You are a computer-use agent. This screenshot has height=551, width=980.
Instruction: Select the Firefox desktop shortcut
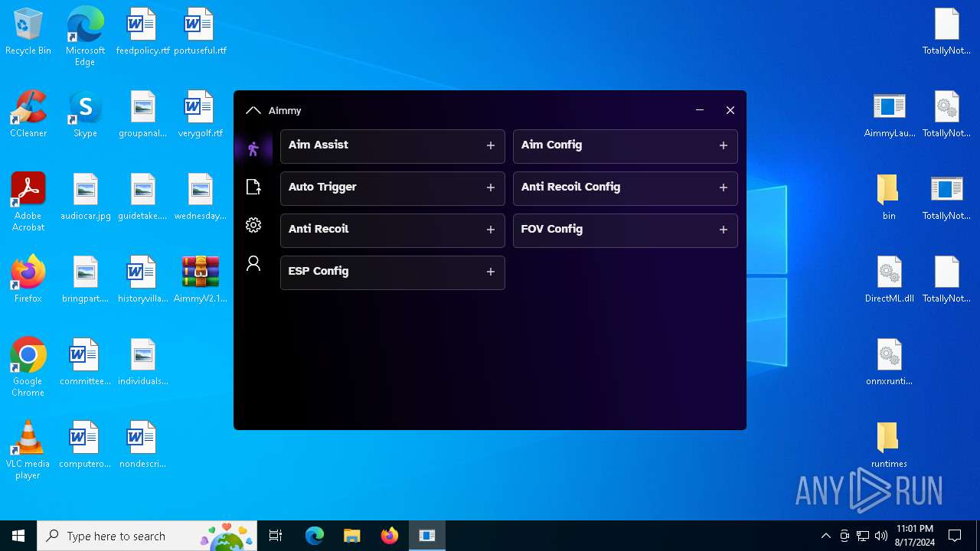28,280
